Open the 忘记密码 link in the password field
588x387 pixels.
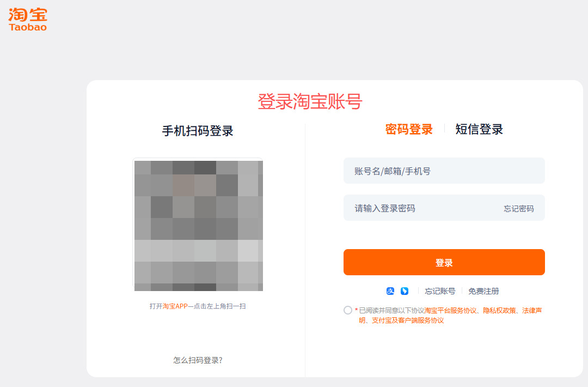(x=519, y=209)
